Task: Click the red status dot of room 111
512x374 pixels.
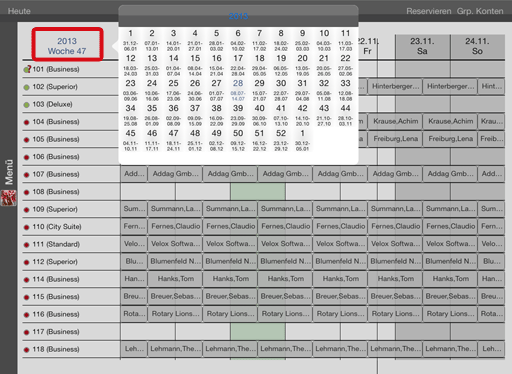Action: [x=27, y=245]
